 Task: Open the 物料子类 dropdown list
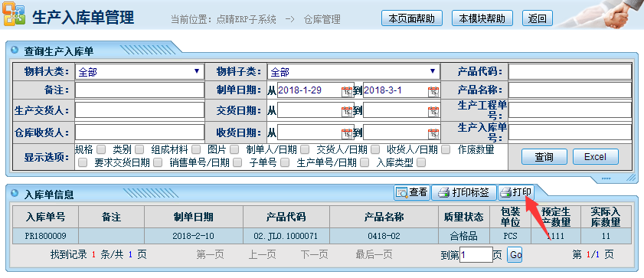point(354,72)
